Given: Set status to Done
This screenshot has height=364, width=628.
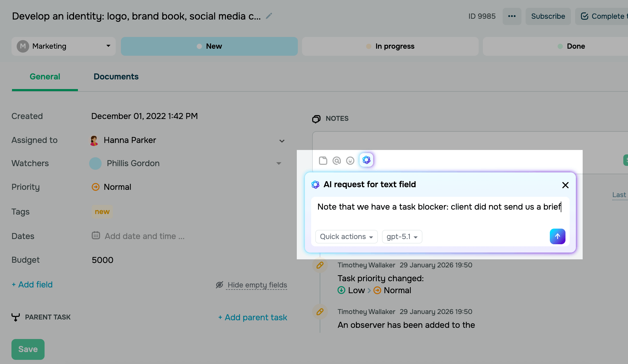Looking at the screenshot, I should 571,46.
